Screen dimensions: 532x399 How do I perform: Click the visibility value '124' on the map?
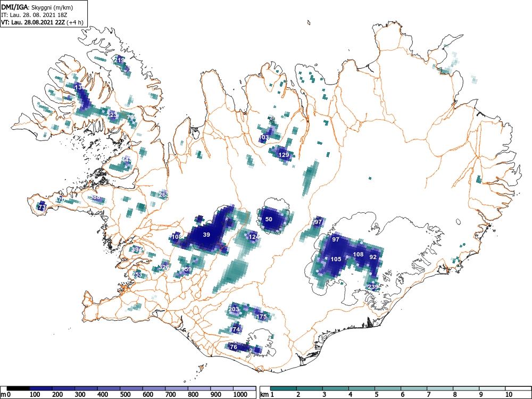[254, 237]
